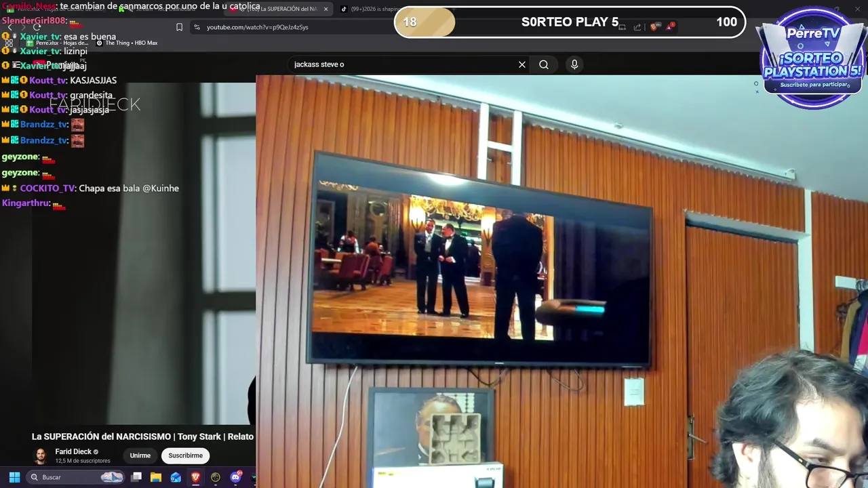Open the Outlook icon on the taskbar

176,477
